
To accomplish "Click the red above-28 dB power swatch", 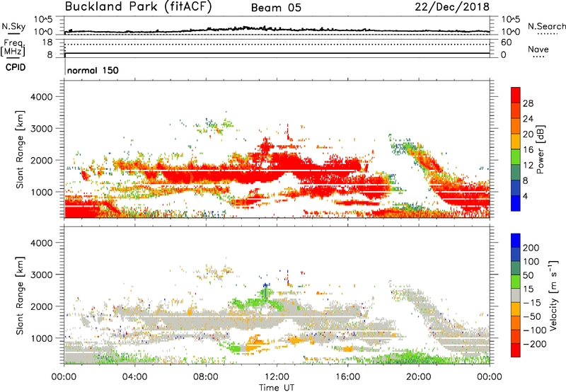I will click(516, 95).
